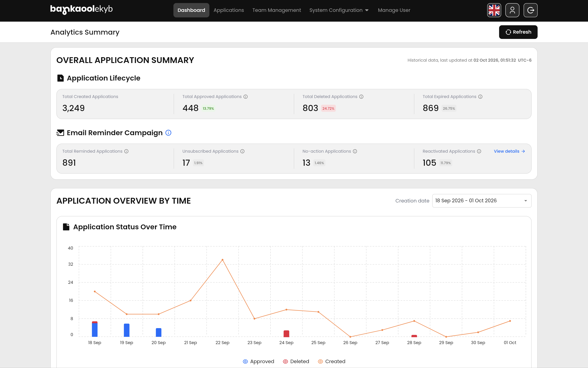This screenshot has width=588, height=368.
Task: Click the 24.72% deleted percentage badge
Action: [328, 109]
